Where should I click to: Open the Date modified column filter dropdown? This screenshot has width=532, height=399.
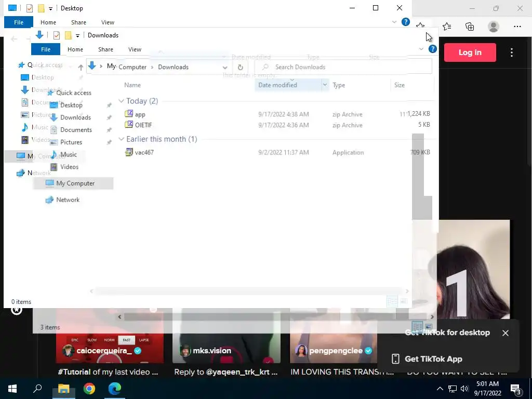325,85
